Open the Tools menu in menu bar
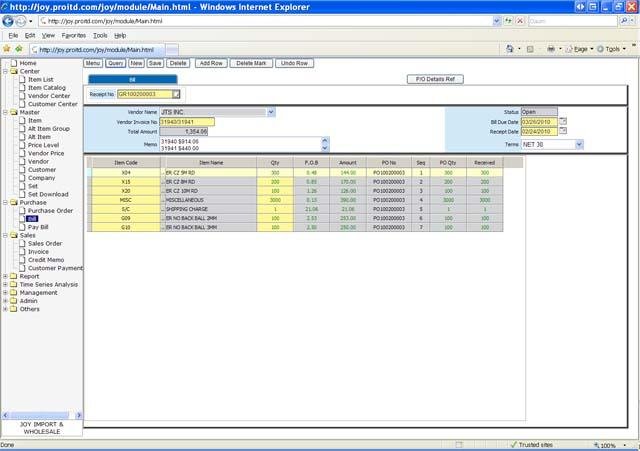The image size is (640, 451). click(100, 36)
